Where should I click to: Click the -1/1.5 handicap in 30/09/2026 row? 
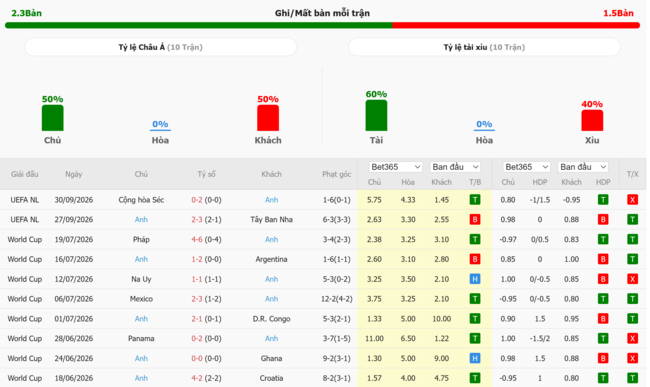pyautogui.click(x=540, y=200)
